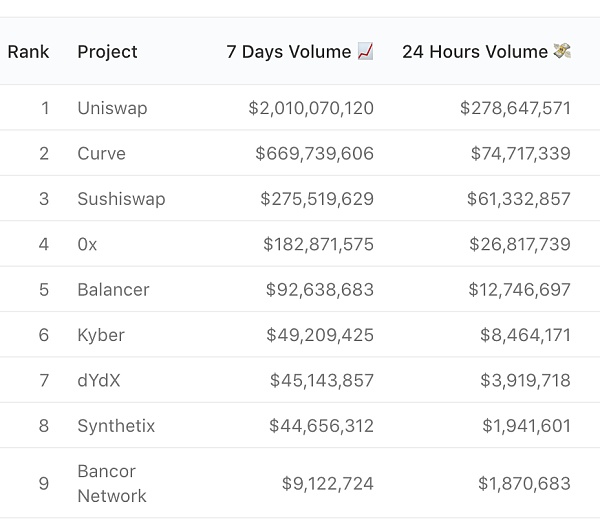This screenshot has width=600, height=524.
Task: Sort by 24 Hours Volume header text
Action: click(475, 52)
